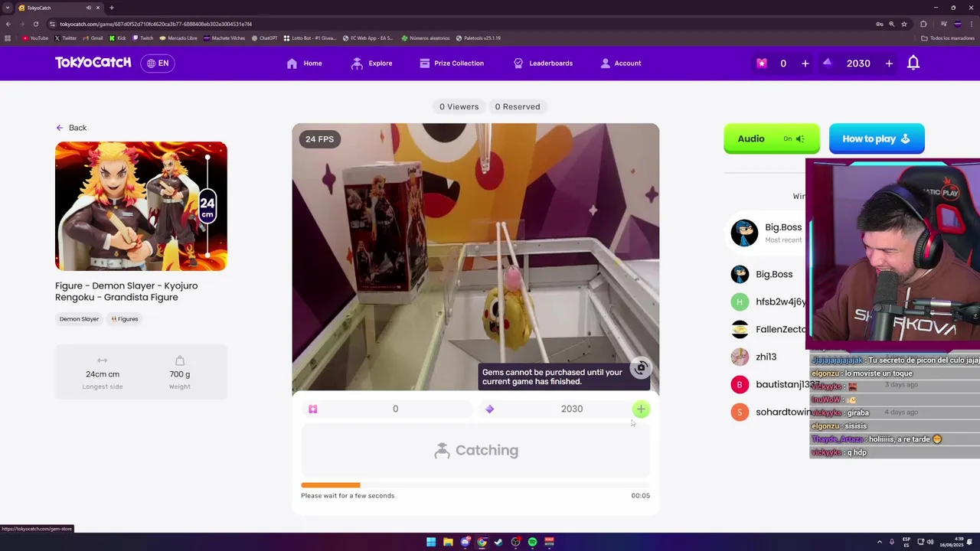Image resolution: width=980 pixels, height=551 pixels.
Task: Click the 24cm longest side info
Action: pos(102,373)
